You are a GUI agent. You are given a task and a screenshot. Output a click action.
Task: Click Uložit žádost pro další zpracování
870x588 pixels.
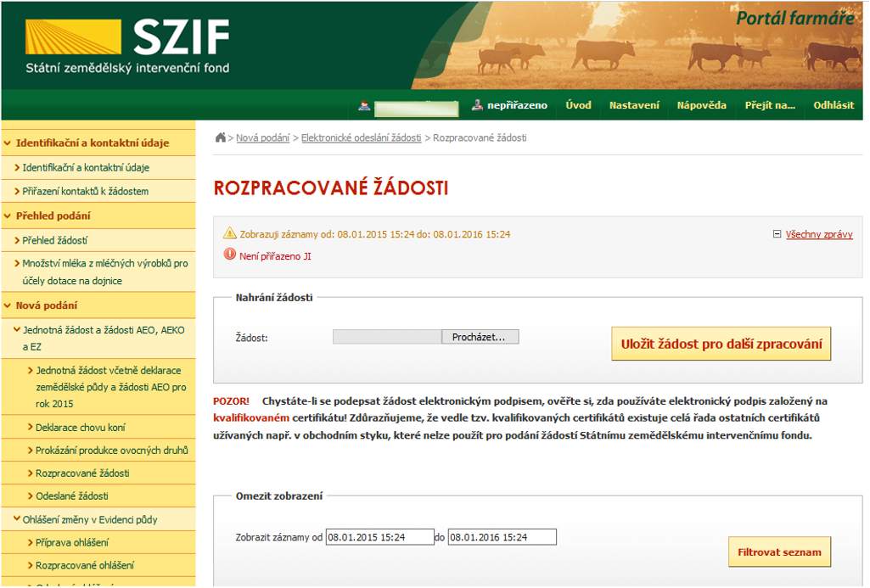721,344
